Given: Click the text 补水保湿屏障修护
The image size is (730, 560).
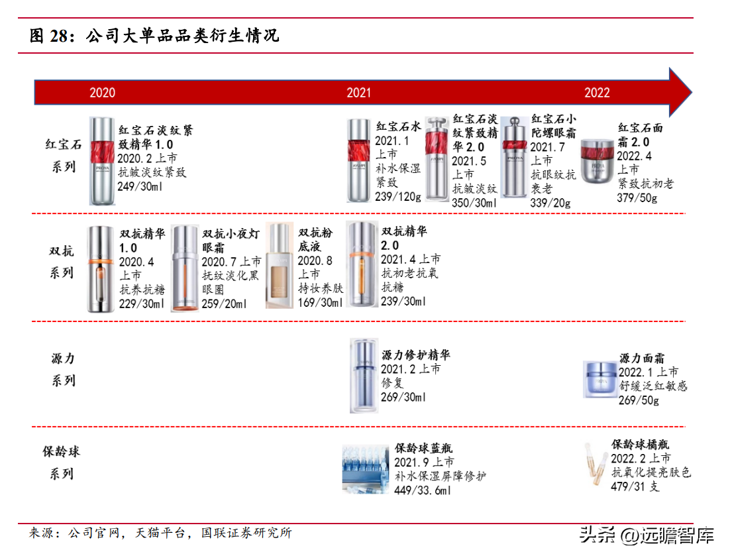Looking at the screenshot, I should (x=441, y=476).
